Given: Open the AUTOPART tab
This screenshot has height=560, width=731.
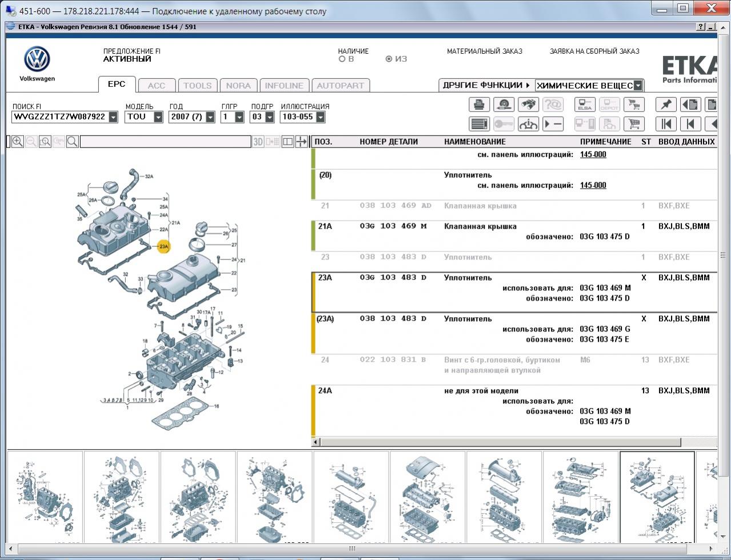Looking at the screenshot, I should (x=341, y=86).
